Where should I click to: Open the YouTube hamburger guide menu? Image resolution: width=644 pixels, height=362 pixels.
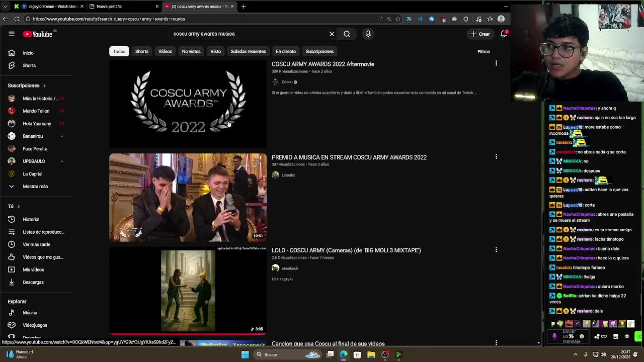pos(12,34)
